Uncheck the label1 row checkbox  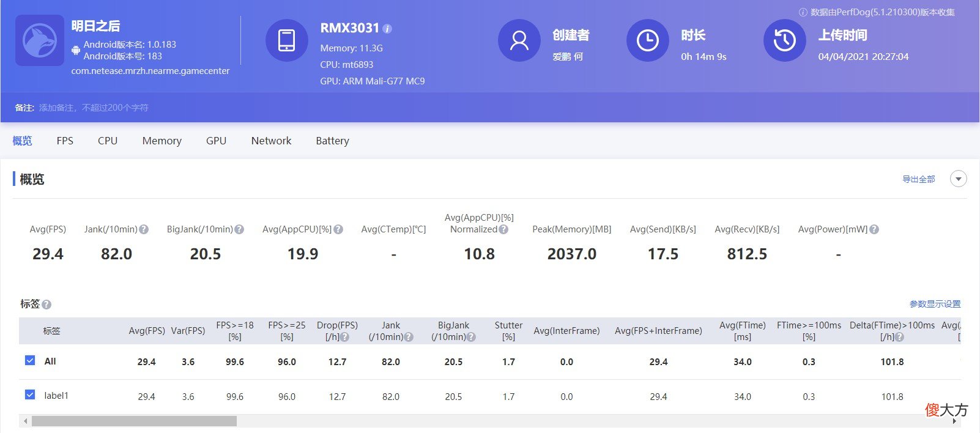click(x=30, y=395)
